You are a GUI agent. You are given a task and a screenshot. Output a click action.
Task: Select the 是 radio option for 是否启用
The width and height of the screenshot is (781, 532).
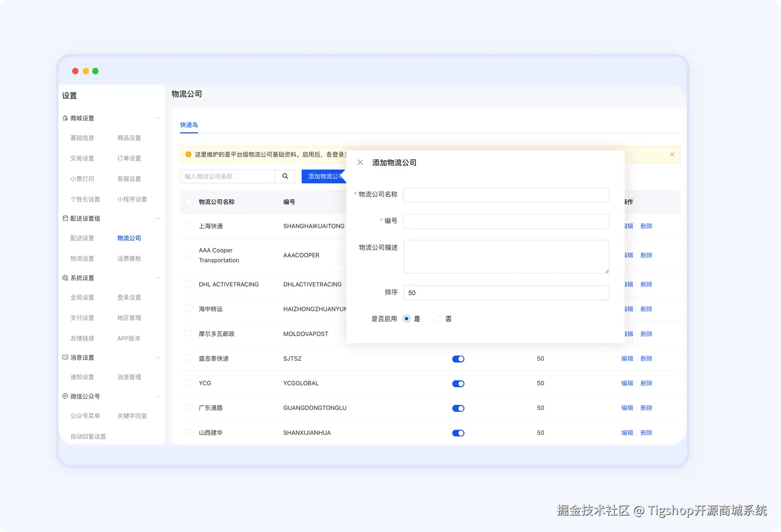407,319
